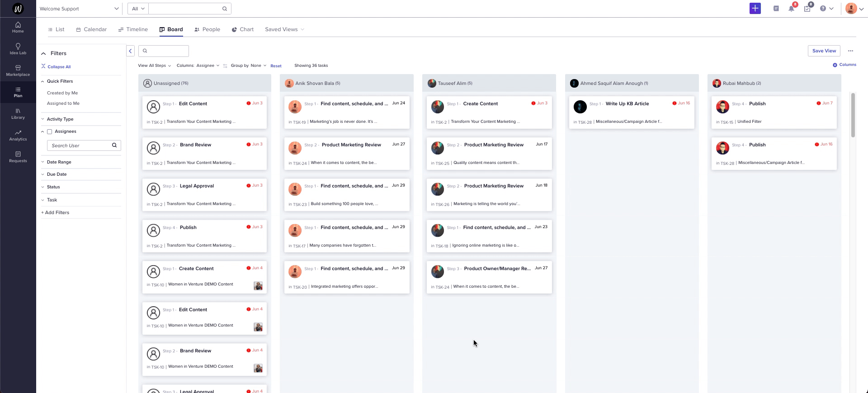Switch to the Timeline view tab
Viewport: 868px width, 393px height.
(133, 29)
